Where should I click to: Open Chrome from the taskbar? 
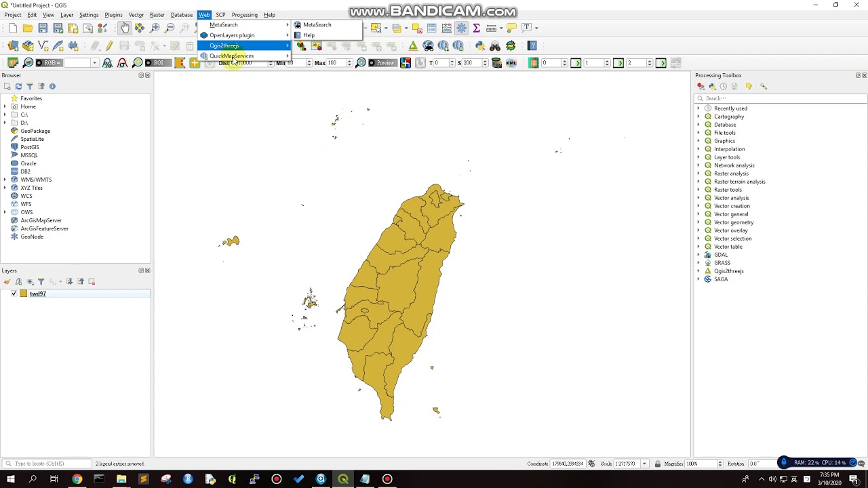(x=77, y=479)
